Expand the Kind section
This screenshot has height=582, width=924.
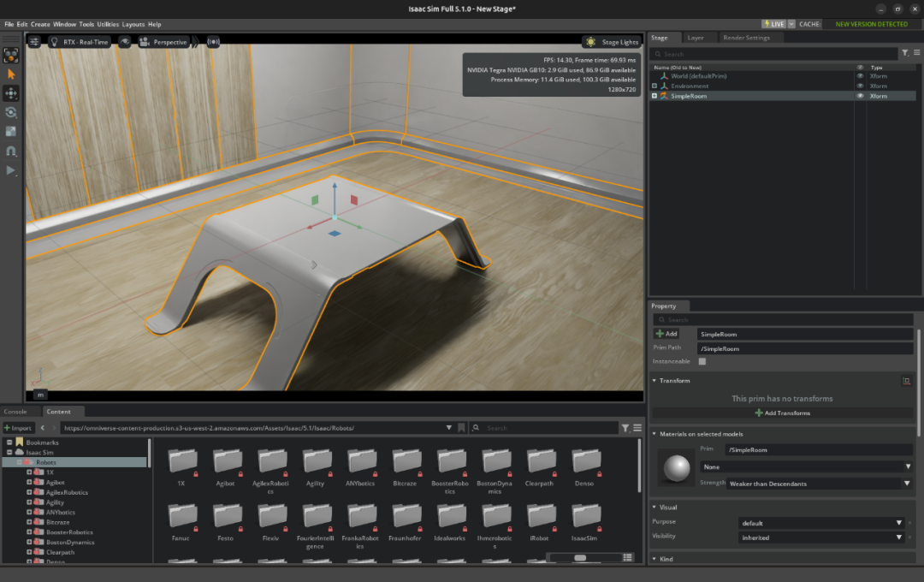(x=654, y=559)
